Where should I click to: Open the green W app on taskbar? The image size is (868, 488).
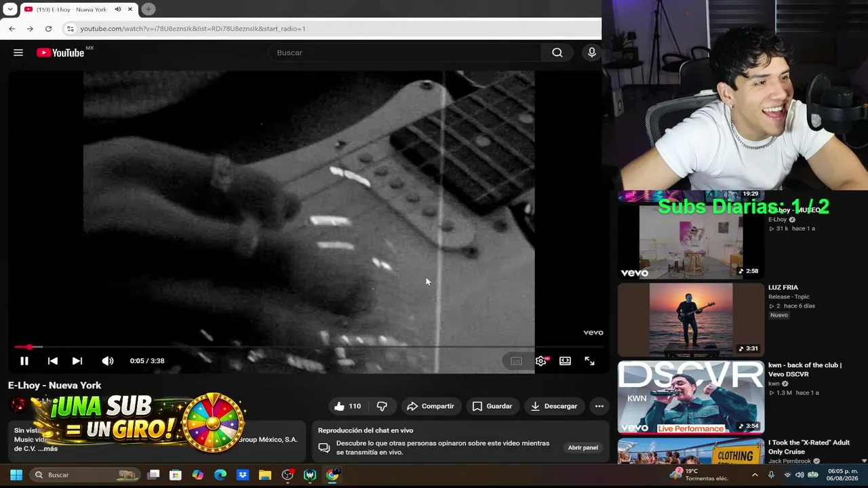(310, 475)
